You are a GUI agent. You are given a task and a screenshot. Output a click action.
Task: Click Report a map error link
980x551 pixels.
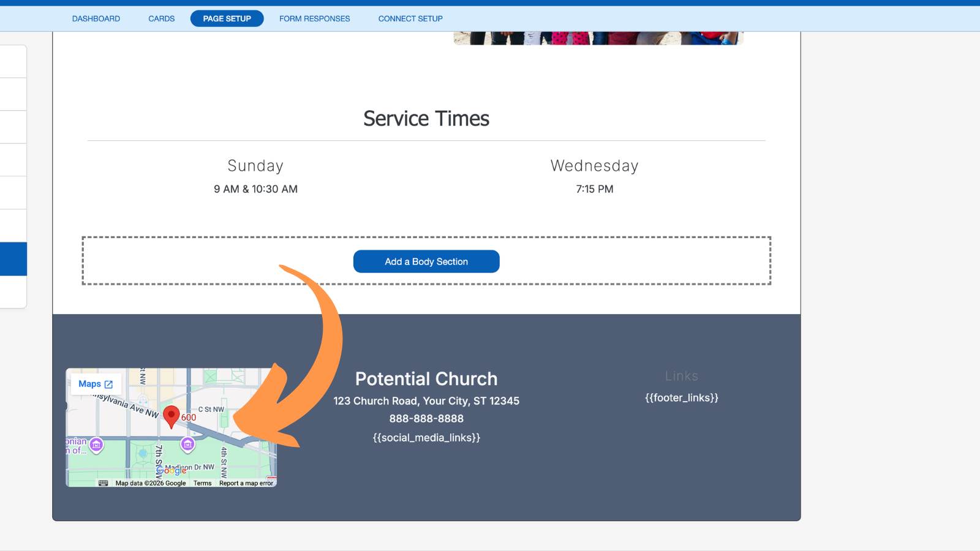click(x=246, y=483)
